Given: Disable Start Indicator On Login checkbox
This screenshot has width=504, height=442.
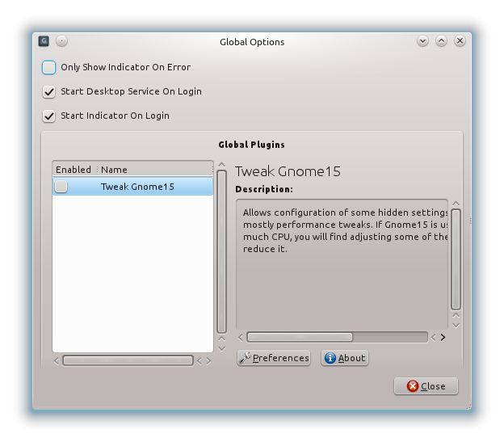Looking at the screenshot, I should coord(49,116).
